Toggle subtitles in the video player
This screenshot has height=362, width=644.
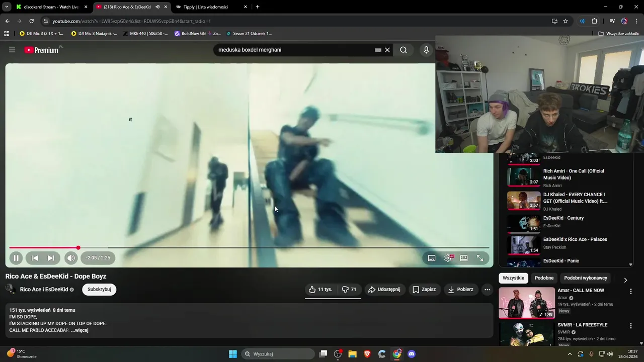432,258
